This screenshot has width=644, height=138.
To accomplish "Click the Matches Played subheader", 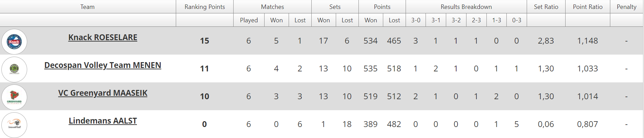I will tap(249, 20).
